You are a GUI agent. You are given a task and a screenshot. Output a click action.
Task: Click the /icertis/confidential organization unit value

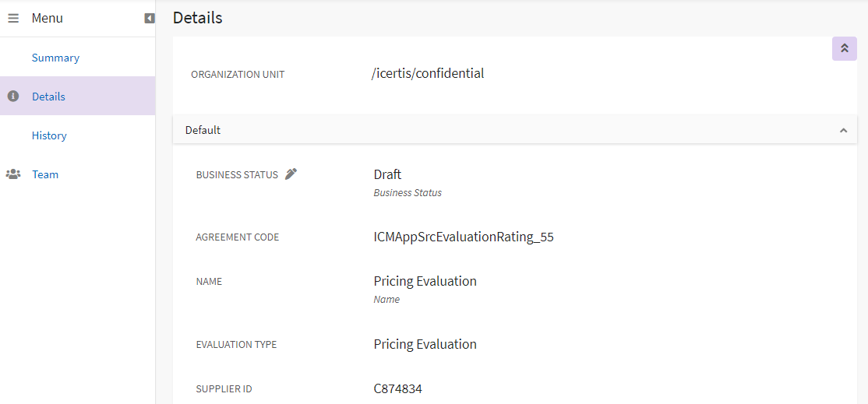click(x=428, y=73)
